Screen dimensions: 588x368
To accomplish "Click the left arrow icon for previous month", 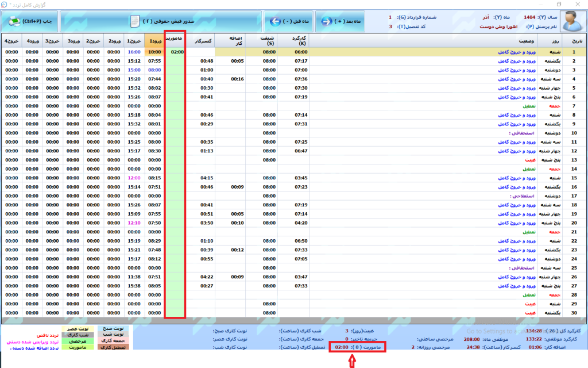I will (x=276, y=21).
